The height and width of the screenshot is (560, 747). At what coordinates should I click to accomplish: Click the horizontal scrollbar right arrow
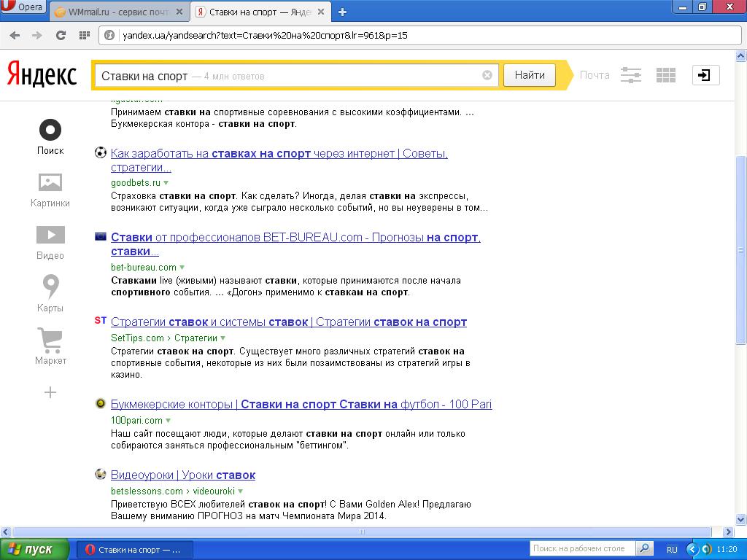point(729,532)
